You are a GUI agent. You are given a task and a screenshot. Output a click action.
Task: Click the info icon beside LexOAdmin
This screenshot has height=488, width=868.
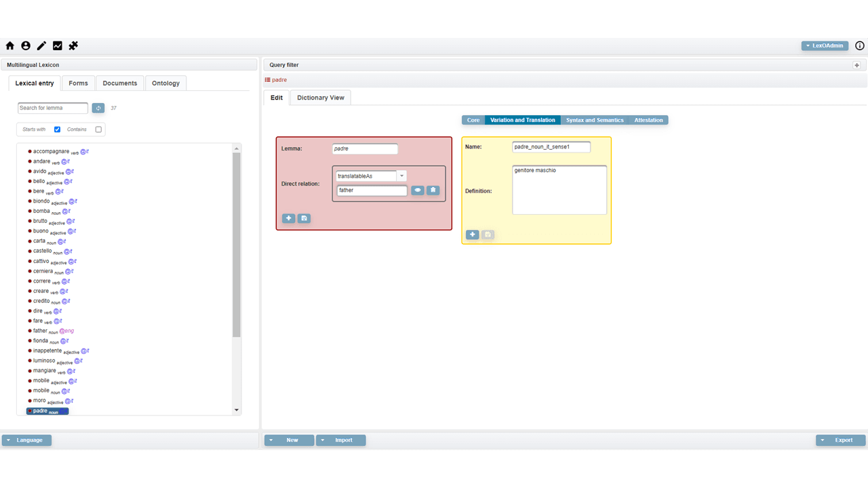tap(859, 46)
